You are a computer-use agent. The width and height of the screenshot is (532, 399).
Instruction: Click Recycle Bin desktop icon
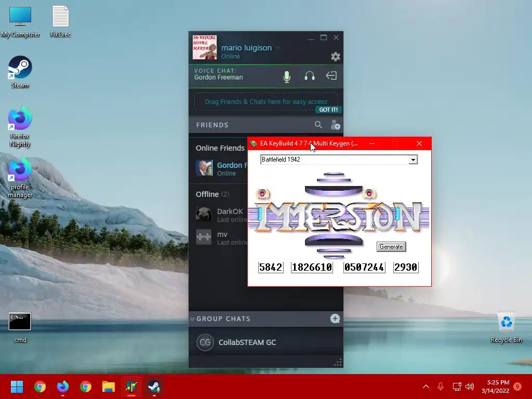pyautogui.click(x=506, y=327)
